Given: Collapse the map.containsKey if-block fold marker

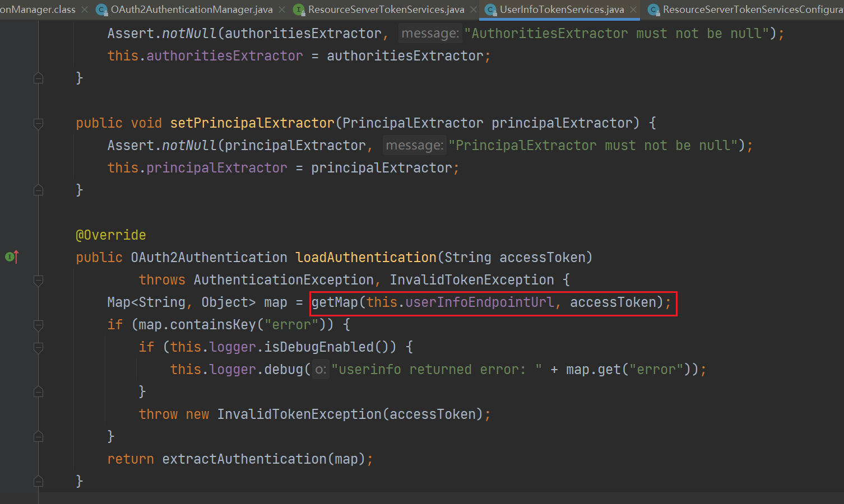Looking at the screenshot, I should [x=38, y=325].
